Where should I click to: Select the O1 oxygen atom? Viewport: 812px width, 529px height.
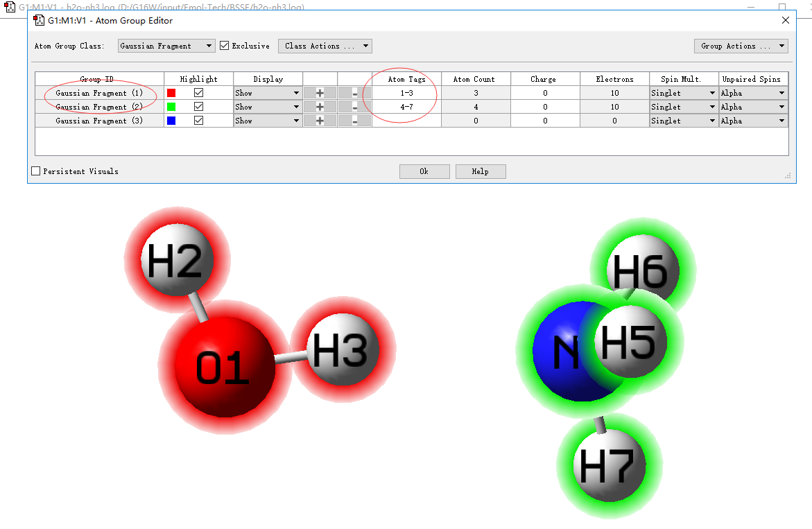222,367
